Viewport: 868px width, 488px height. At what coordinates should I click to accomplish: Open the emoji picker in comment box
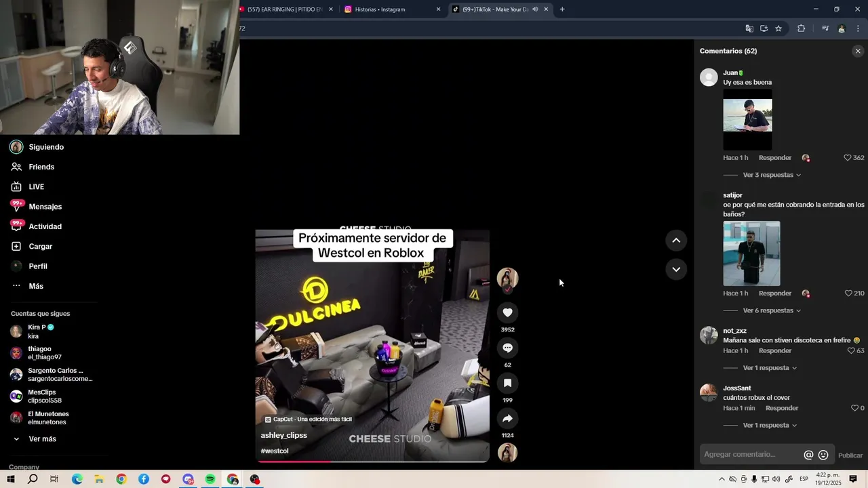coord(823,455)
